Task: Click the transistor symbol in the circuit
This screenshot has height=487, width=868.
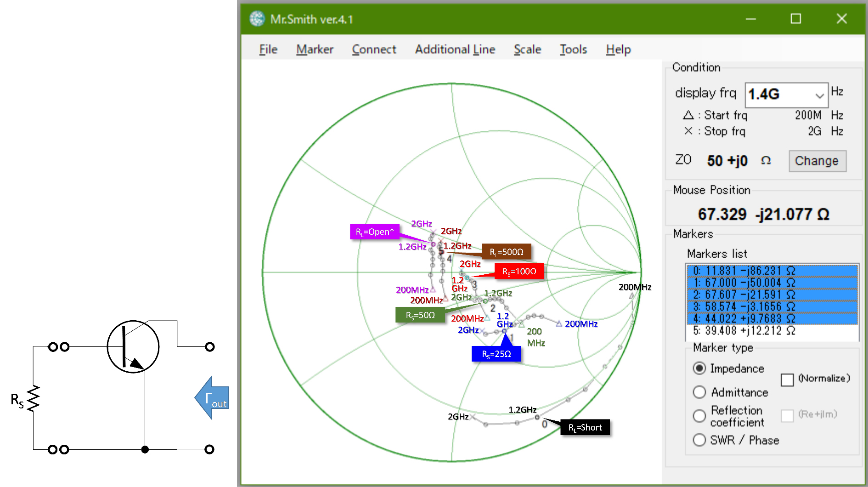Action: coord(133,346)
